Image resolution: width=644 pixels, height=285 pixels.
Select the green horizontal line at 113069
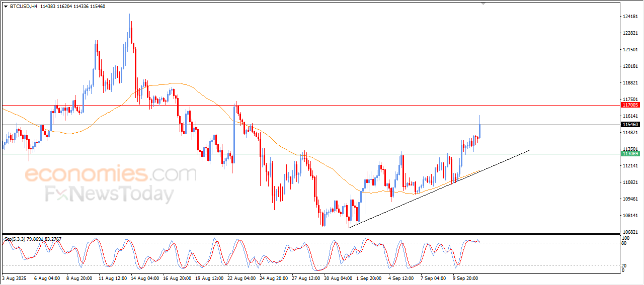point(310,154)
